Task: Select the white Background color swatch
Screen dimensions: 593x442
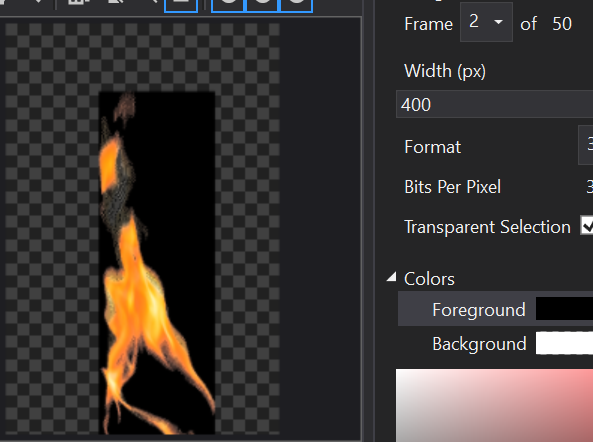Action: [x=564, y=343]
